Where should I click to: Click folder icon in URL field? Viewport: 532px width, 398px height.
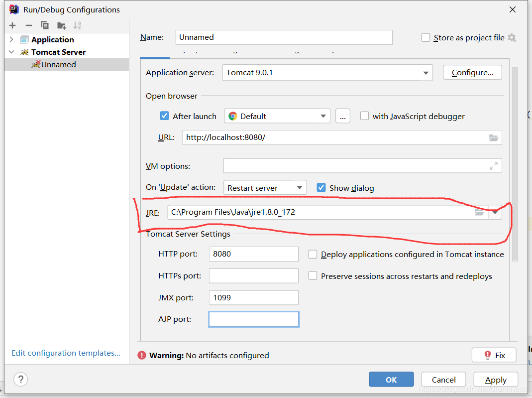tap(494, 137)
